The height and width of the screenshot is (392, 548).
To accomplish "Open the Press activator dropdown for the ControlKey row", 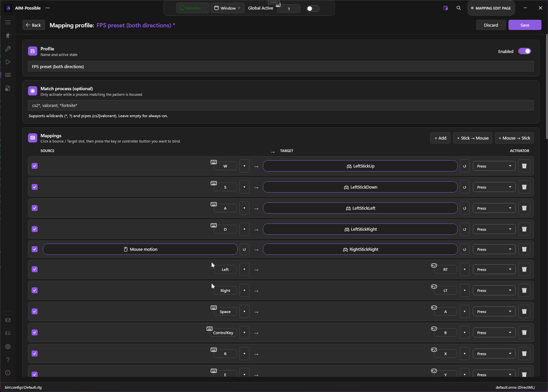I will [494, 332].
